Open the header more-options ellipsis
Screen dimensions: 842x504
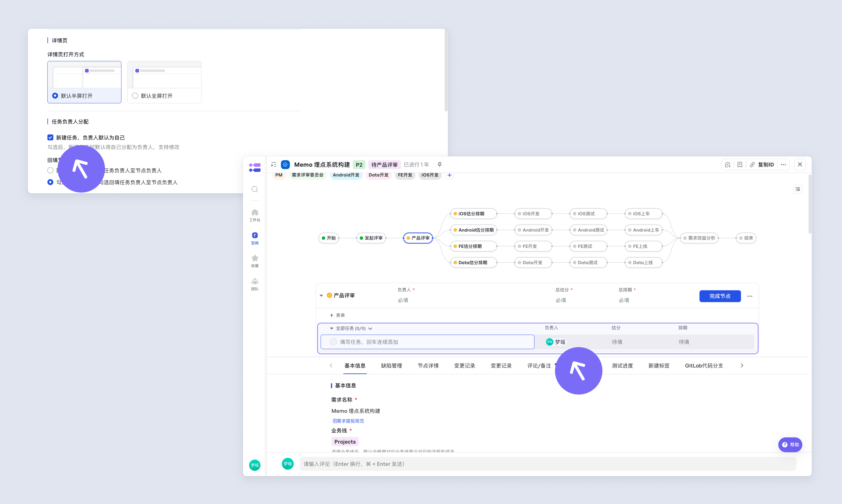[783, 165]
